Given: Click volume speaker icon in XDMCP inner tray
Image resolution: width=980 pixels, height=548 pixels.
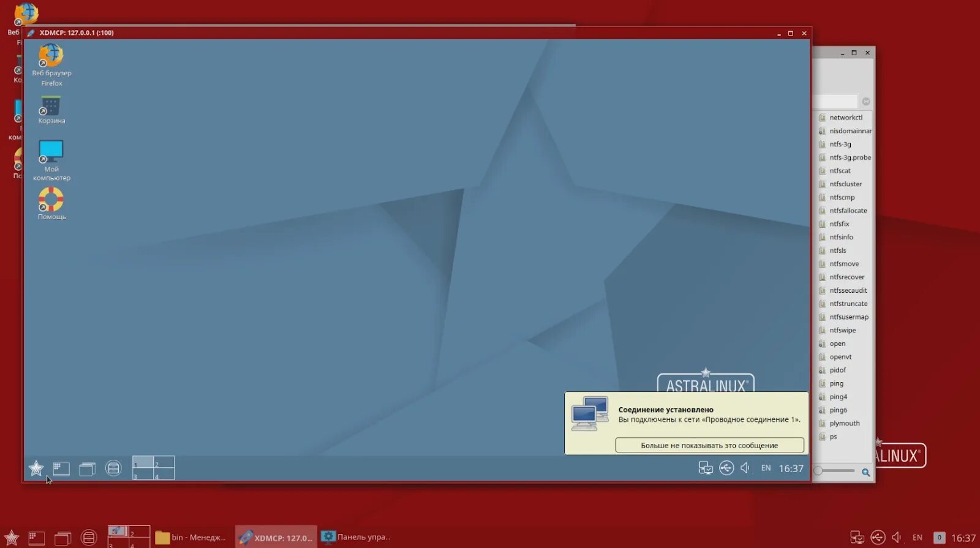Looking at the screenshot, I should (x=745, y=468).
